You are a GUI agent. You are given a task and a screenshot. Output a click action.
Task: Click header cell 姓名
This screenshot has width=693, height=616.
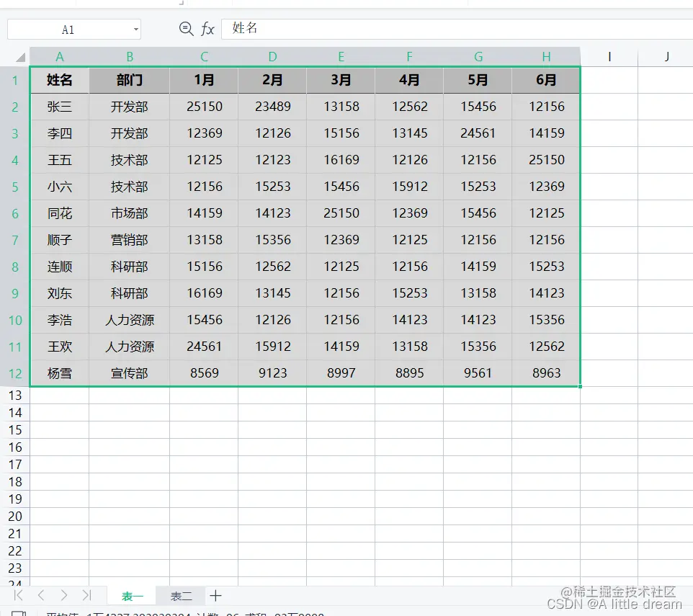60,80
